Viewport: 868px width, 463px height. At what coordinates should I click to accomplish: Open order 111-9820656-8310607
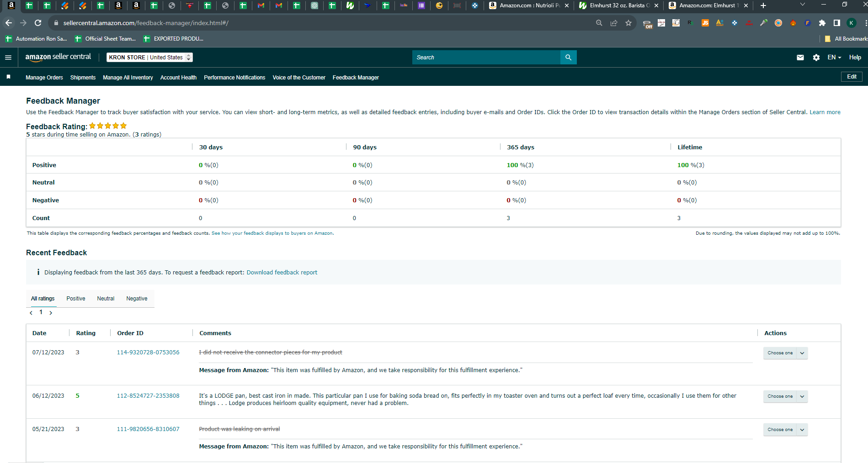(148, 429)
